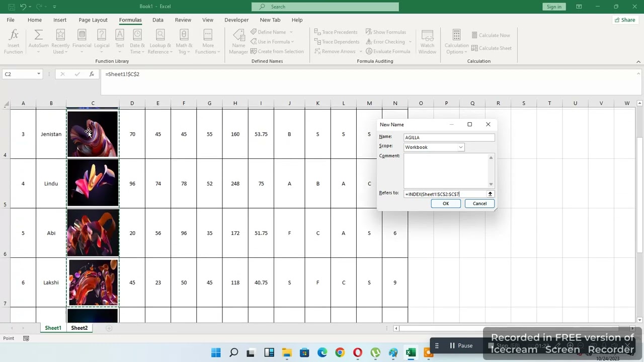The image size is (644, 362).
Task: Expand Error Checking dropdown arrow
Action: point(410,42)
